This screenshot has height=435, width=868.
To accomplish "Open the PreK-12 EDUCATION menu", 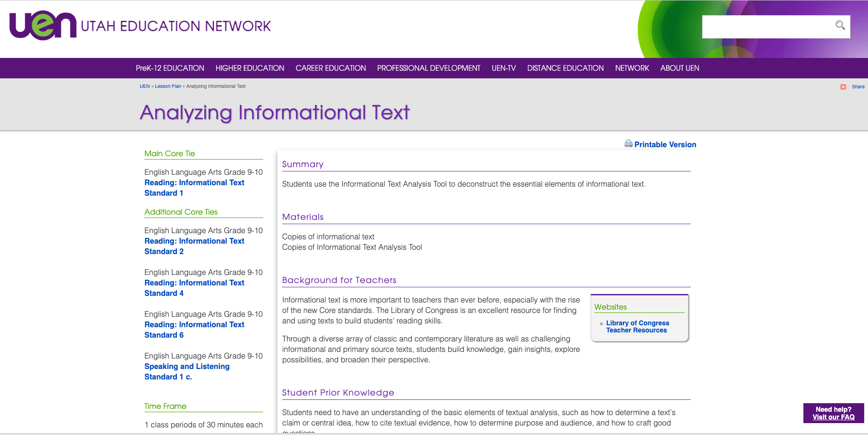I will (x=170, y=68).
